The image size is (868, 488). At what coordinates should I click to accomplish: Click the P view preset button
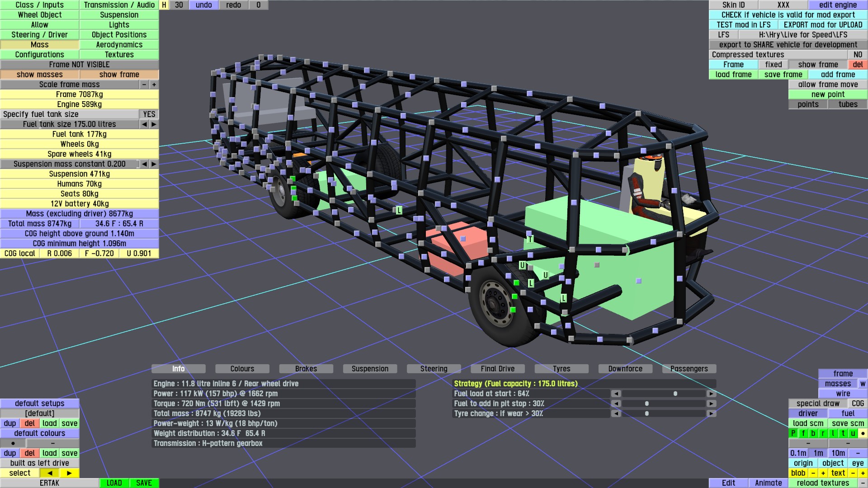click(x=793, y=433)
